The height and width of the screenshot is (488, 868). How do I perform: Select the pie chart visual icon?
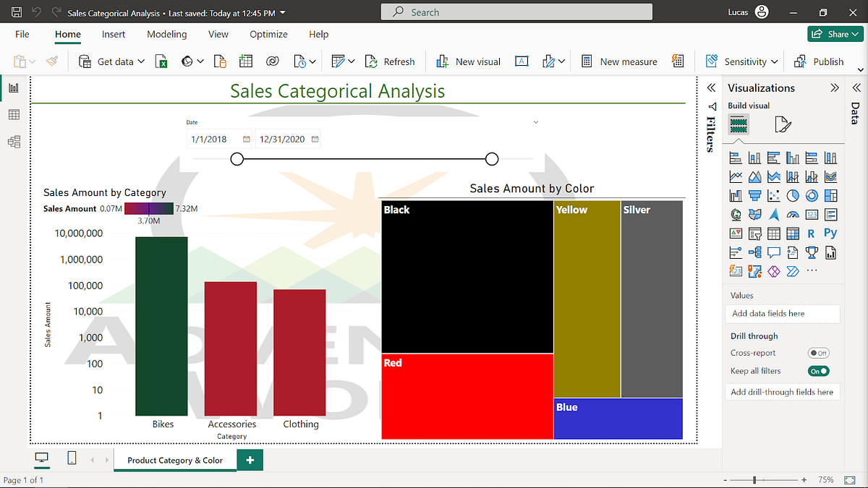click(x=793, y=195)
